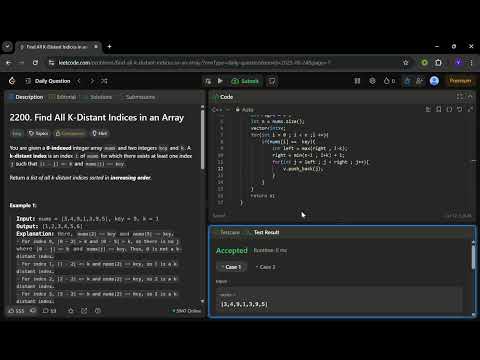Reset the code to default with undo icon

[x=460, y=109]
